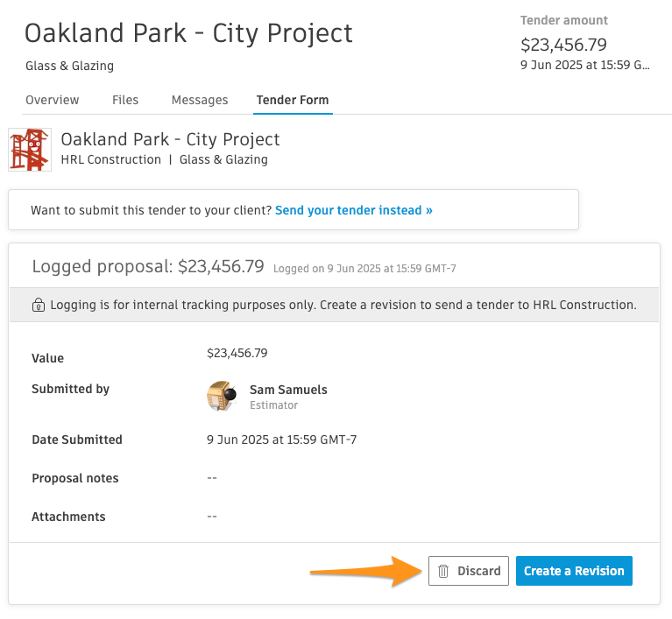Click the Glass & Glazing subtitle under title
Viewport: 672px width, 619px height.
[x=69, y=66]
